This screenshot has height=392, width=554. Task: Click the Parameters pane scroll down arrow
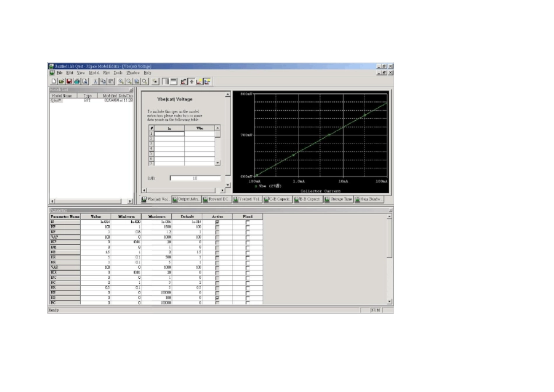[x=390, y=302]
